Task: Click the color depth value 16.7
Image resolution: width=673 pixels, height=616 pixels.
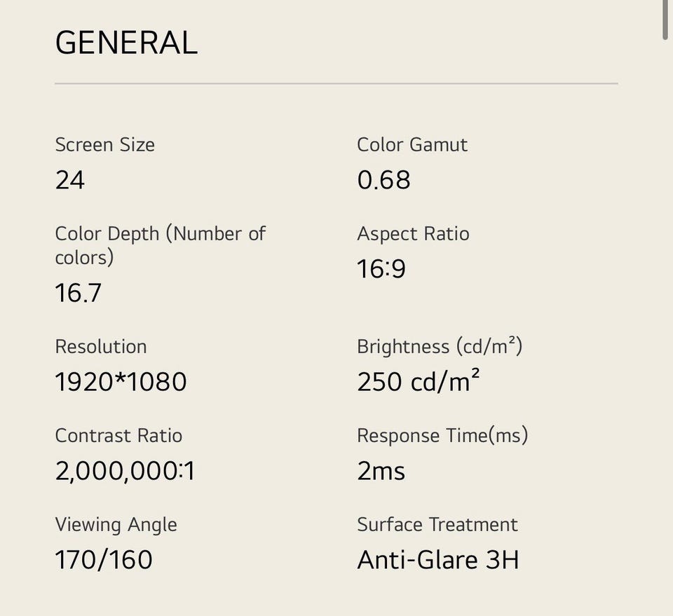Action: click(x=79, y=293)
